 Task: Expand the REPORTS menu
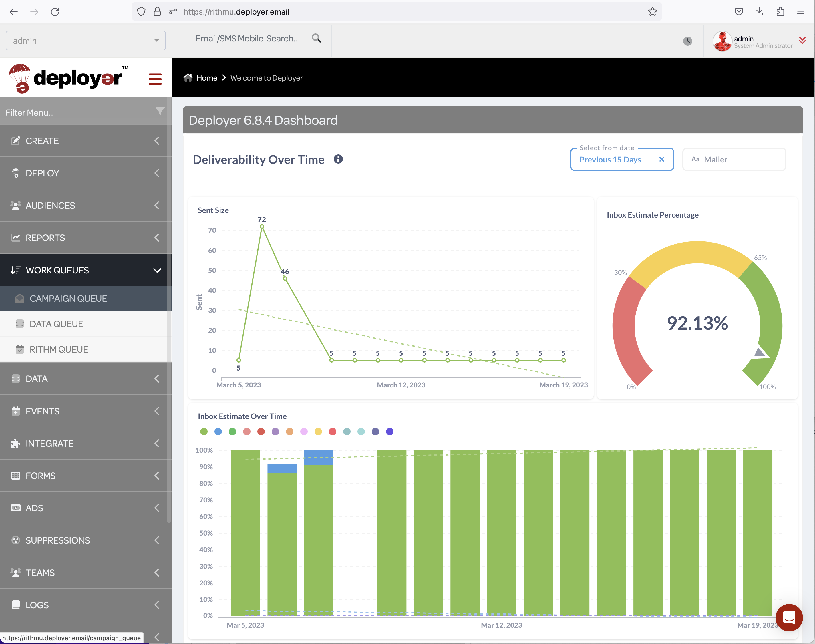[86, 238]
